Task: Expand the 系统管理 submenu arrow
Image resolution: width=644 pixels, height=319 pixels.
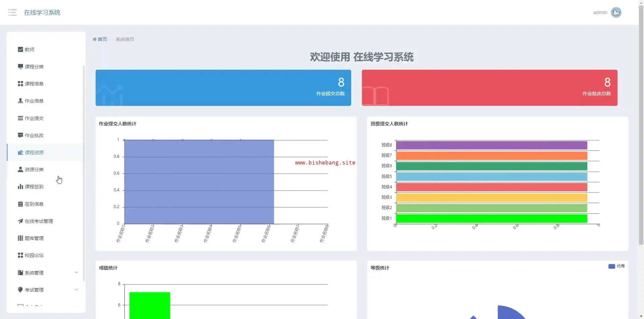Action: 76,272
